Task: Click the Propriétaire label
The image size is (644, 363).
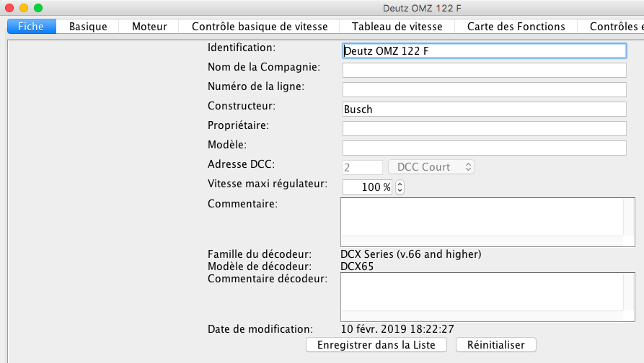Action: [238, 125]
